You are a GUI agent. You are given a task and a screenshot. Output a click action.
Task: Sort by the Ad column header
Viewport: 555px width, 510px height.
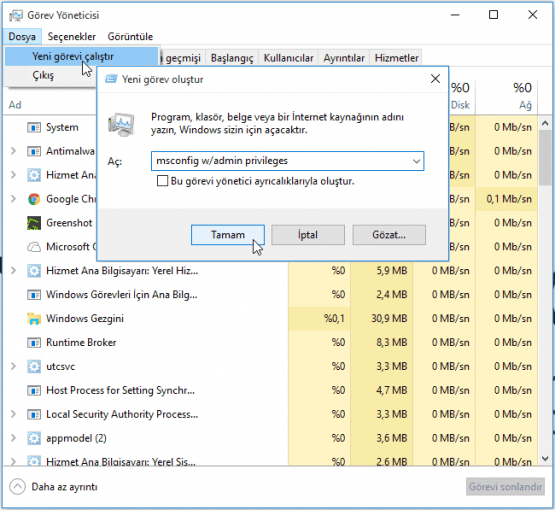[x=15, y=105]
